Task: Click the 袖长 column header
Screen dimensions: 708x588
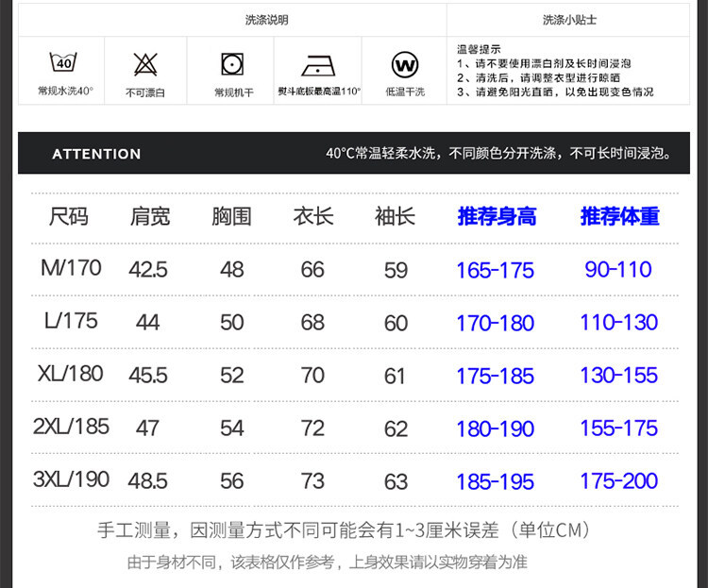Action: point(395,216)
